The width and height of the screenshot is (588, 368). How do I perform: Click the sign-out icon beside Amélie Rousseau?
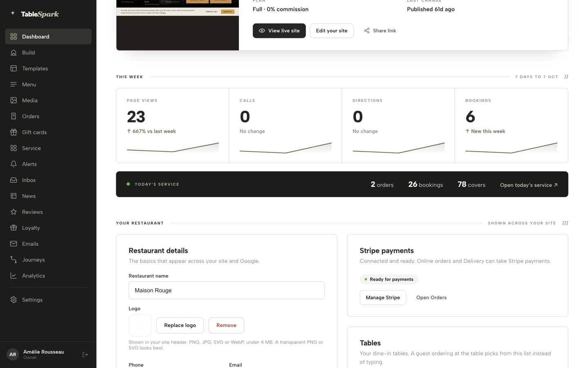[85, 355]
